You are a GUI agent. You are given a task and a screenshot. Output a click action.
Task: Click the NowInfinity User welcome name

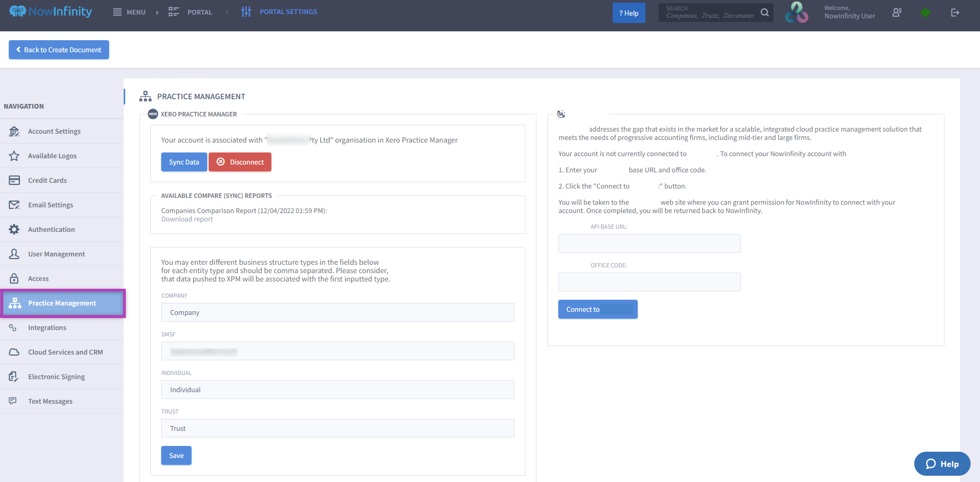850,16
